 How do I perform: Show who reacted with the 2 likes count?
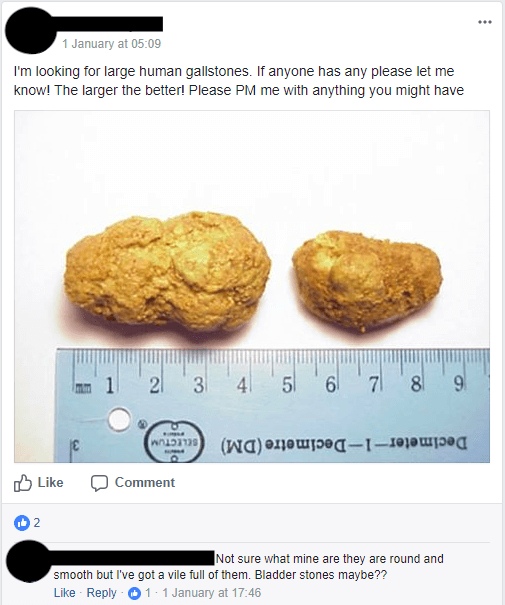[37, 523]
